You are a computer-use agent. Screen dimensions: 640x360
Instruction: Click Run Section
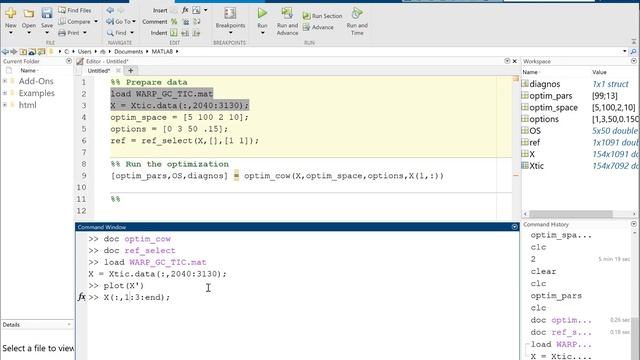click(x=322, y=16)
